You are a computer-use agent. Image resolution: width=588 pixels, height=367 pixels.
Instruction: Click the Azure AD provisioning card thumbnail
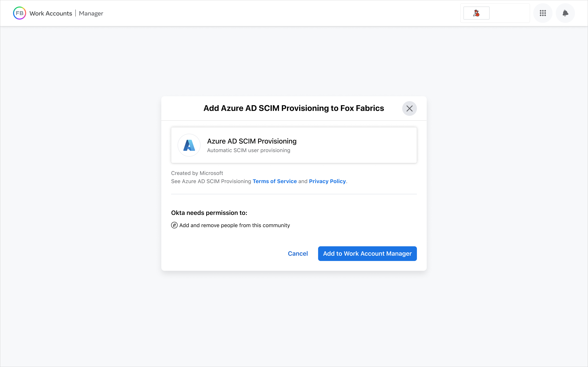[x=189, y=145]
